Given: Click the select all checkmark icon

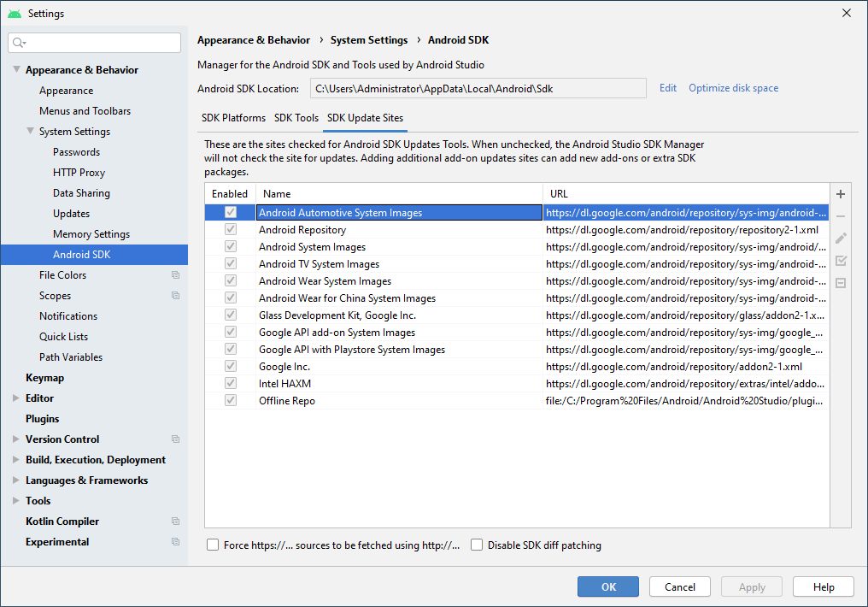Looking at the screenshot, I should (x=841, y=261).
